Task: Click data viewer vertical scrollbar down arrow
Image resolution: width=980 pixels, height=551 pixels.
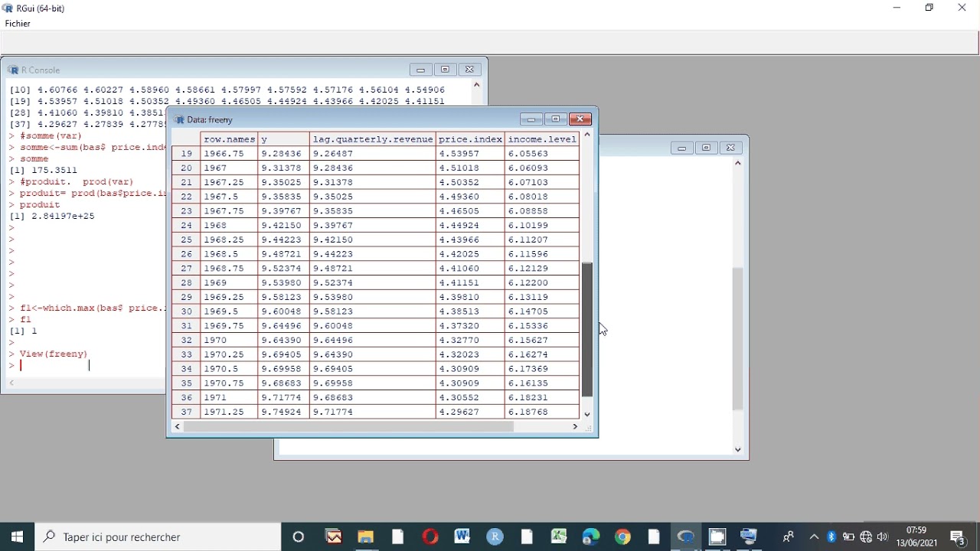Action: click(x=587, y=415)
